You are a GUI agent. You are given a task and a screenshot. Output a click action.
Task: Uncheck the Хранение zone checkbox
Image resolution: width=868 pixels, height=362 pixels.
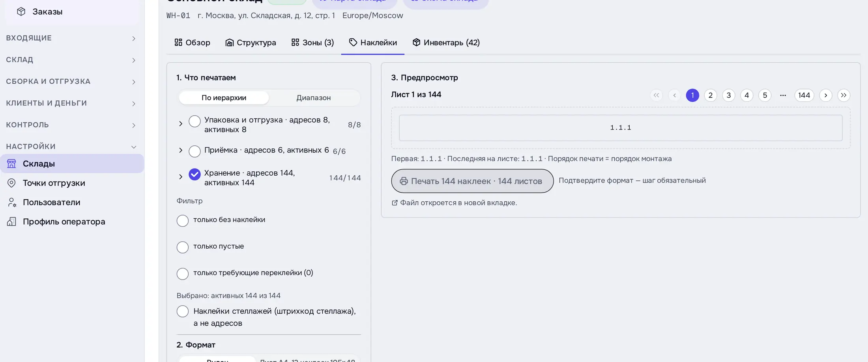click(195, 174)
